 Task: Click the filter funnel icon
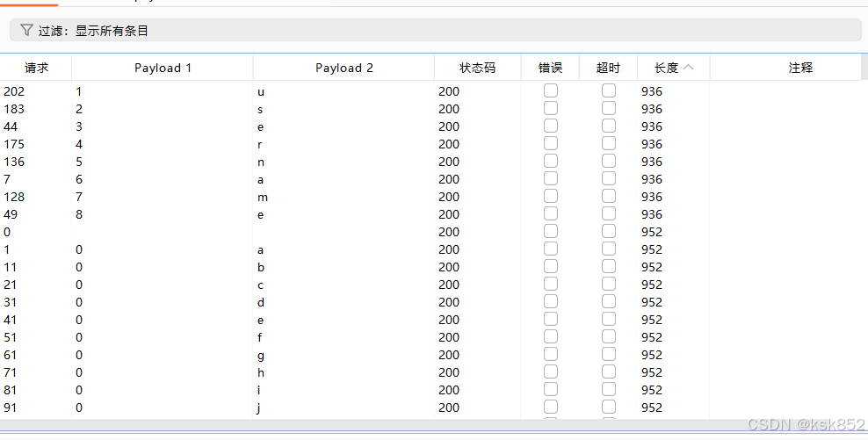26,30
